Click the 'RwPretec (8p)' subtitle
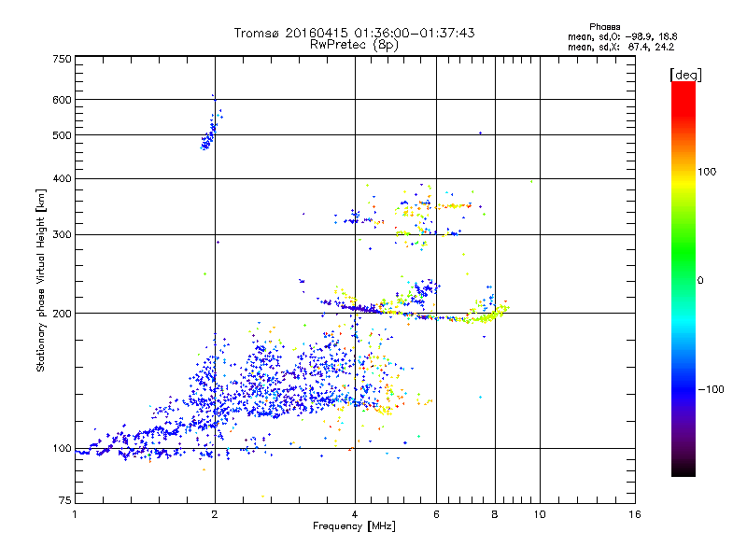Viewport: 747px width, 560px height. click(x=354, y=45)
